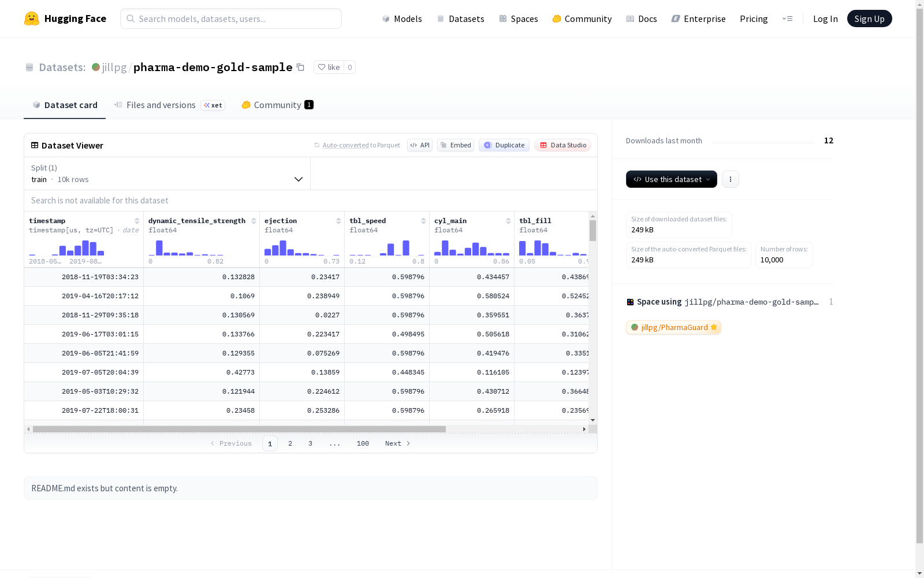The image size is (924, 578).
Task: Click the table vertical scrollbar thumb
Action: point(593,231)
